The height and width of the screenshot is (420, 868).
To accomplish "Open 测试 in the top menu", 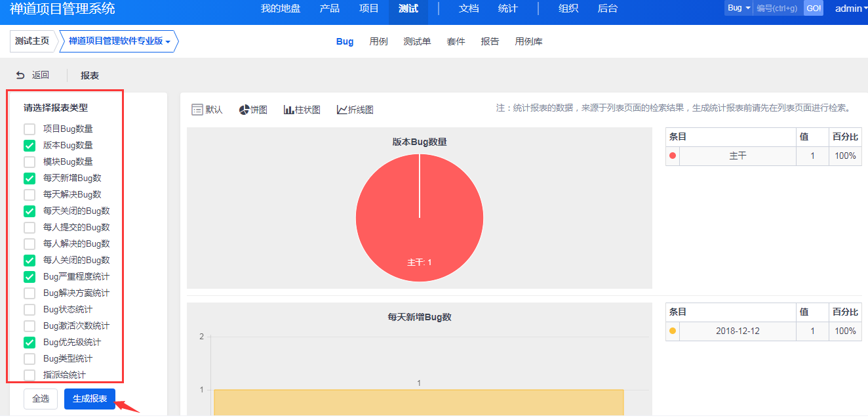I will pyautogui.click(x=408, y=9).
